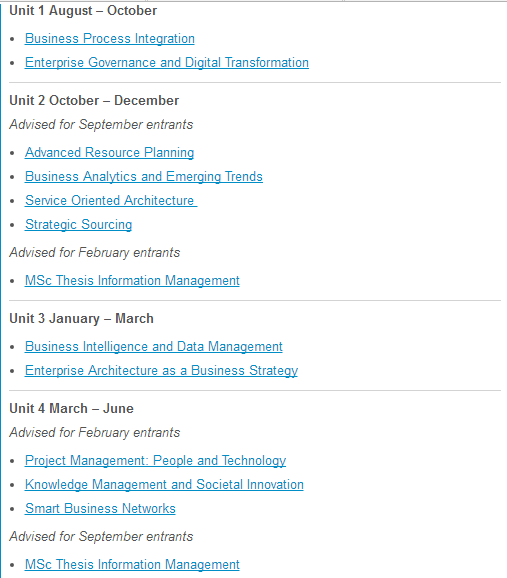Open the Business Process Integration link
This screenshot has width=507, height=578.
[x=110, y=38]
